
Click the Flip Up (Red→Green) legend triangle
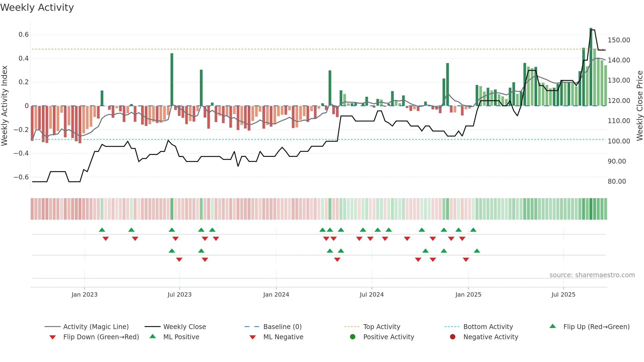(552, 326)
